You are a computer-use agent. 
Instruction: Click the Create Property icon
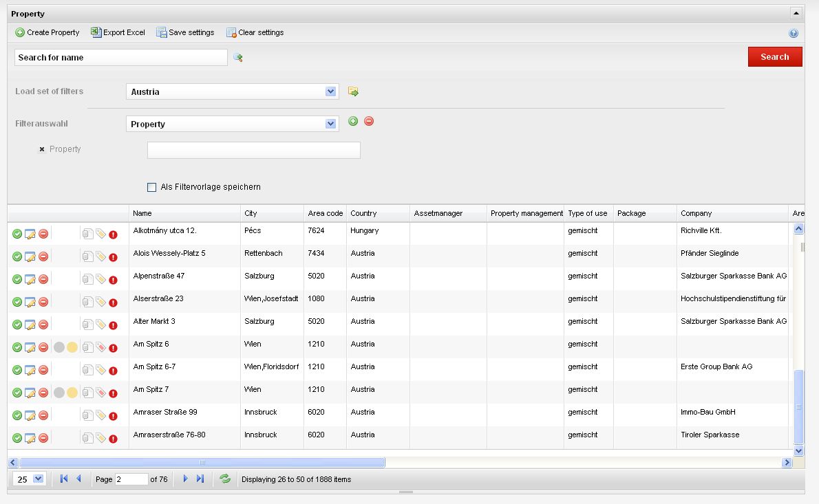point(20,32)
